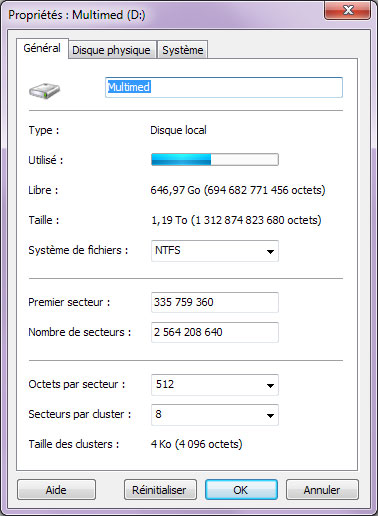The width and height of the screenshot is (378, 516).
Task: Click the volume name field Multimed
Action: [224, 87]
